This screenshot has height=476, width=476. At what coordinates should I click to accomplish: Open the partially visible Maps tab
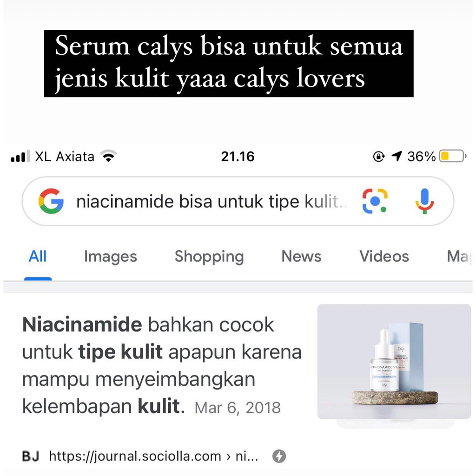point(459,256)
